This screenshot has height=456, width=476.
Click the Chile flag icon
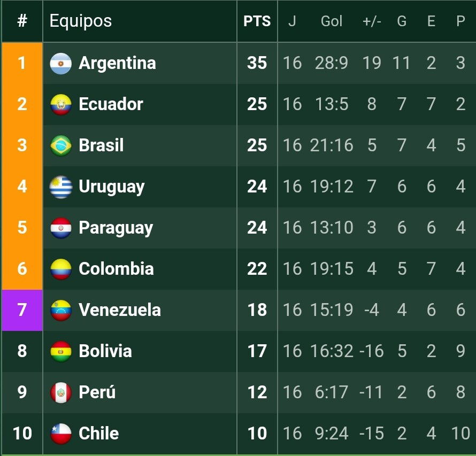pyautogui.click(x=61, y=433)
